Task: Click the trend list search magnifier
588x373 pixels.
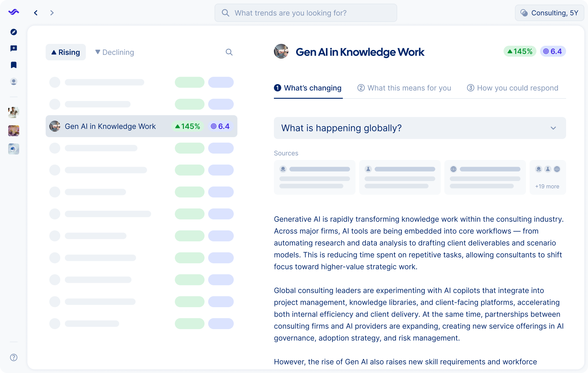Action: [229, 52]
